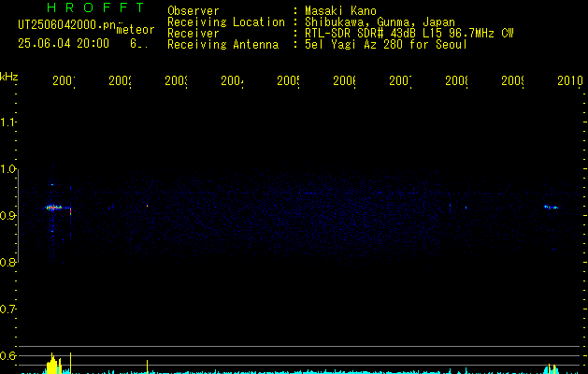Click the 1.0 frequency axis label

coord(7,169)
